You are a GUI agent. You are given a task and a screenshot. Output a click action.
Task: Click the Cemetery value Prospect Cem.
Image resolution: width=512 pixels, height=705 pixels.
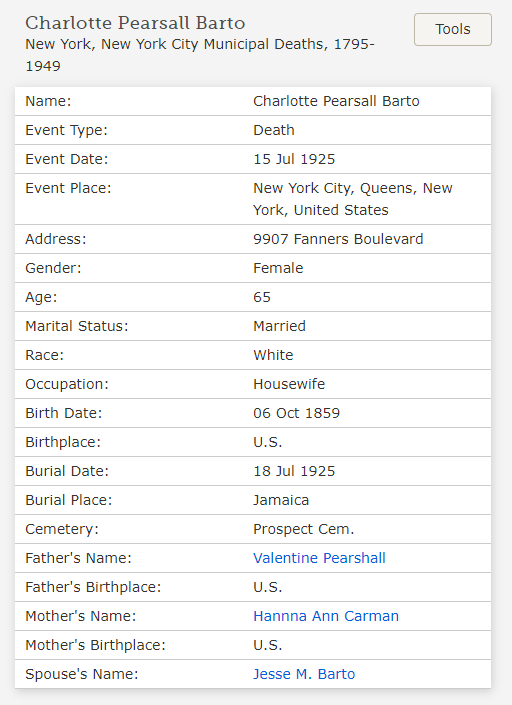[x=303, y=529]
